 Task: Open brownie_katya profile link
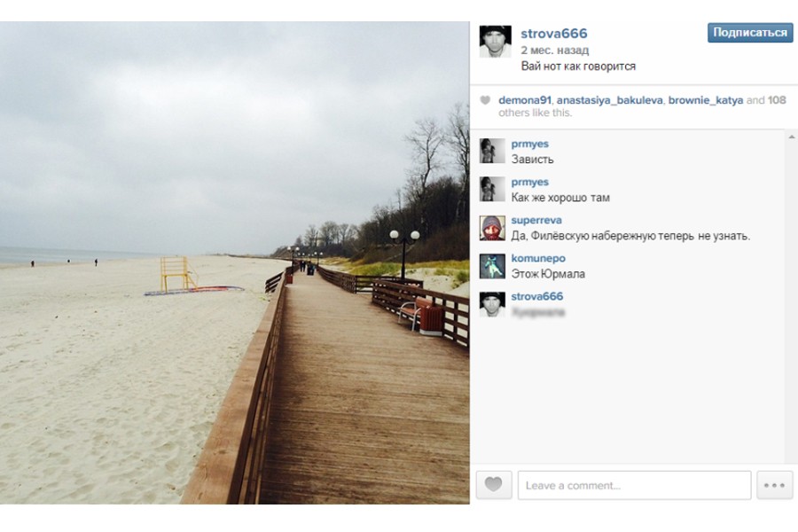pyautogui.click(x=706, y=100)
